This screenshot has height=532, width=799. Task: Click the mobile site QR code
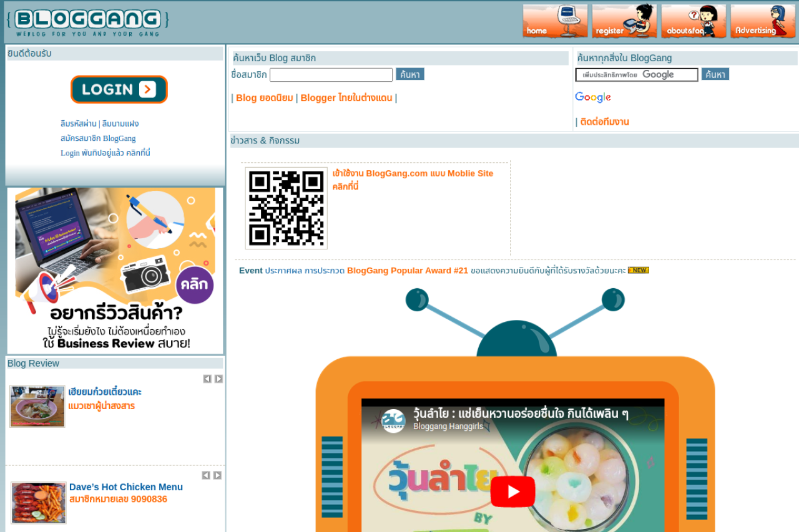tap(287, 208)
